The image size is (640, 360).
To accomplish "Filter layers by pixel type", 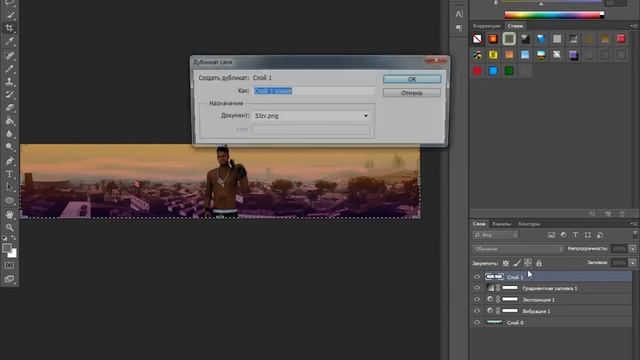I will (551, 235).
